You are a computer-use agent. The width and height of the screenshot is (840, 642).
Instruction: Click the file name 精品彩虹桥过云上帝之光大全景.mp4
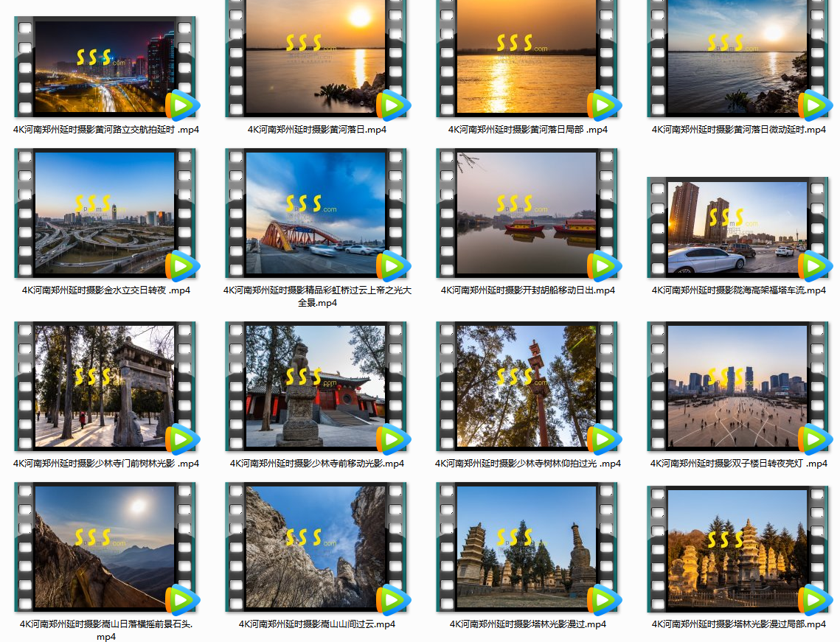point(317,296)
